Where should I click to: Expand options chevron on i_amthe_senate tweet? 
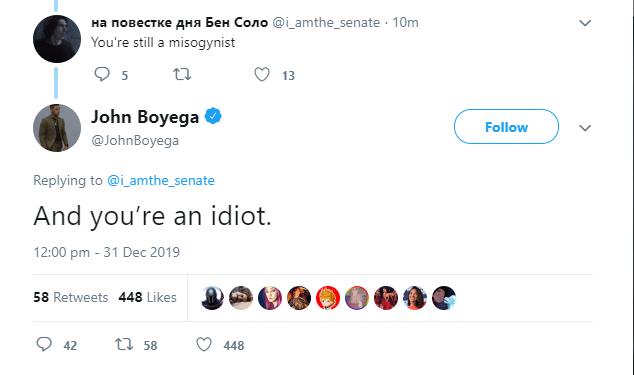coord(585,23)
